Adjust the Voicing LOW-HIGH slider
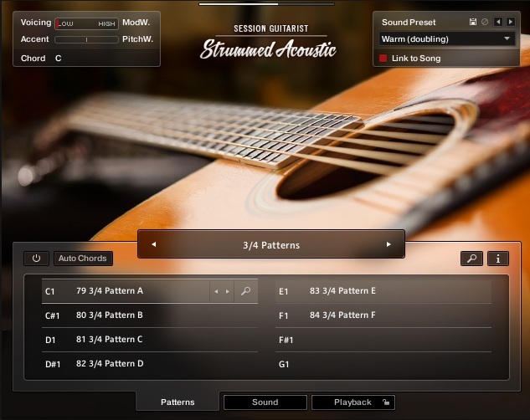Image resolution: width=530 pixels, height=420 pixels. point(86,23)
